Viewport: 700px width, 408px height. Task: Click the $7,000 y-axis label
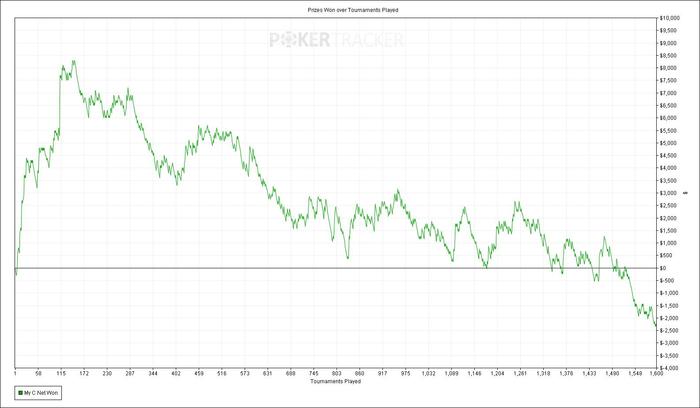click(x=669, y=93)
